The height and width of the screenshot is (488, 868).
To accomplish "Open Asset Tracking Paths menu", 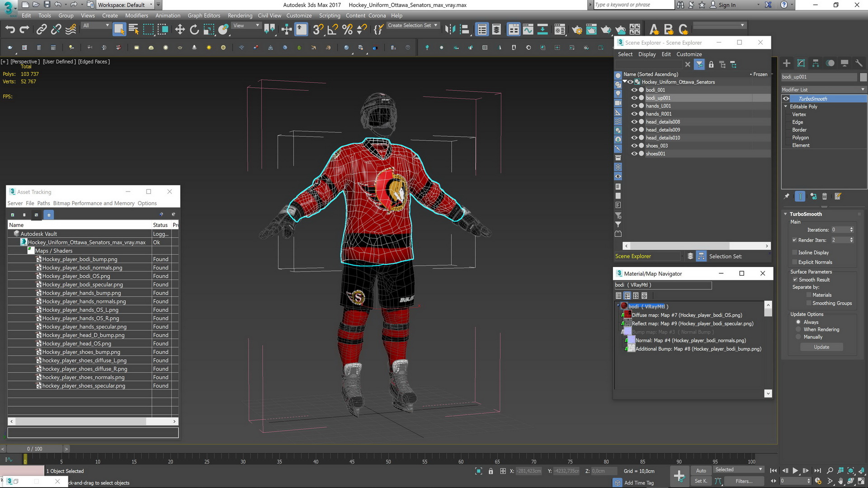I will (43, 203).
